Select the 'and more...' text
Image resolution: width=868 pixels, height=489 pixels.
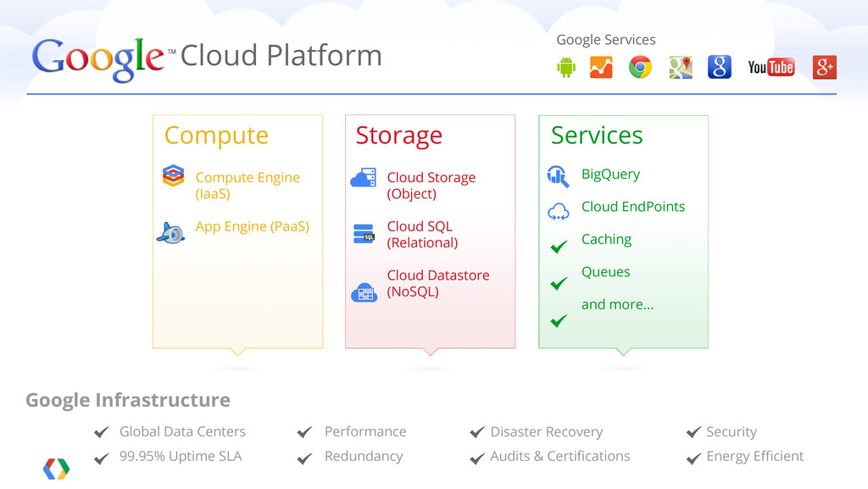click(617, 304)
